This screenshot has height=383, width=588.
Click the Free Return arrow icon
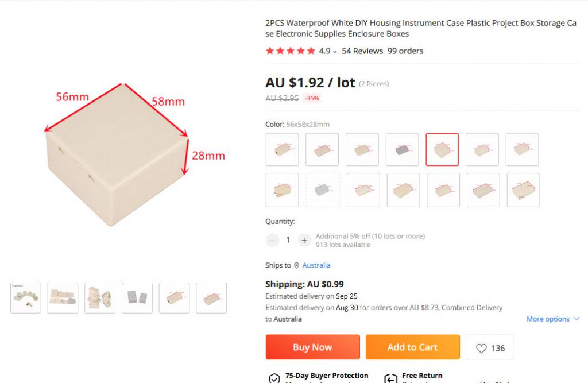coord(390,378)
